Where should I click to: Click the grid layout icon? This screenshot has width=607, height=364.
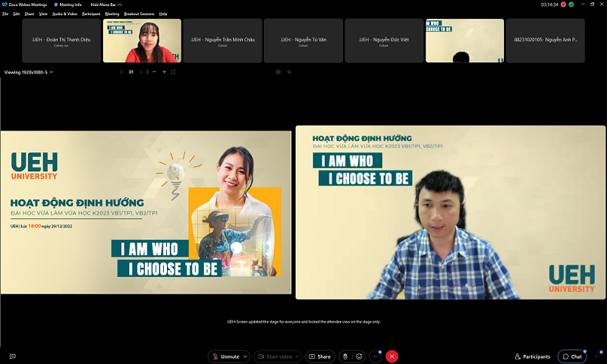pos(278,72)
